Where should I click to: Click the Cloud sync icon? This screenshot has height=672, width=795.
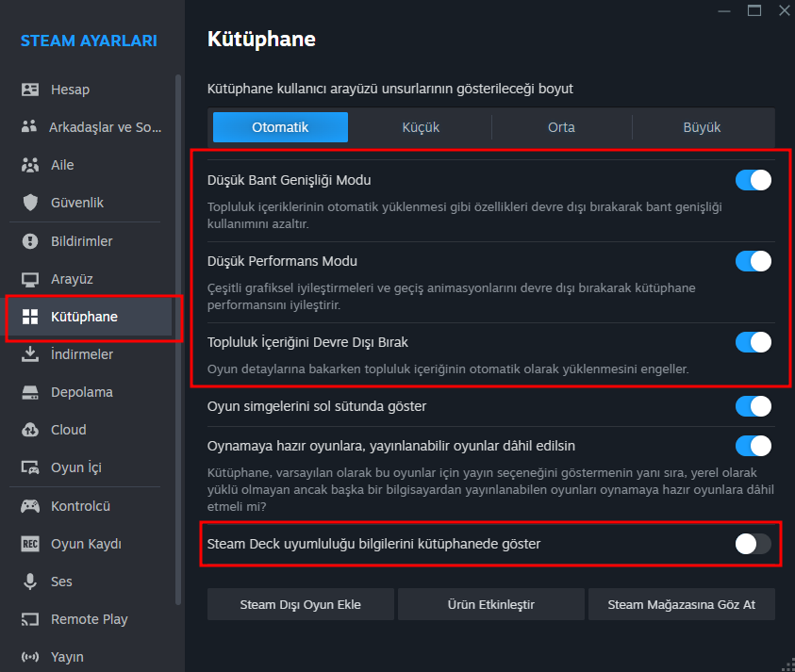(x=30, y=430)
